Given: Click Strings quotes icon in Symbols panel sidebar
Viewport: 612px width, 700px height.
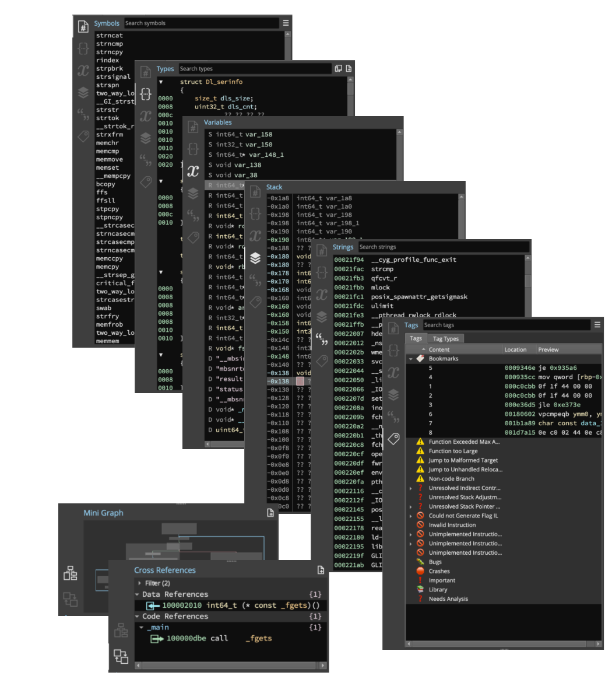Looking at the screenshot, I should click(x=83, y=114).
